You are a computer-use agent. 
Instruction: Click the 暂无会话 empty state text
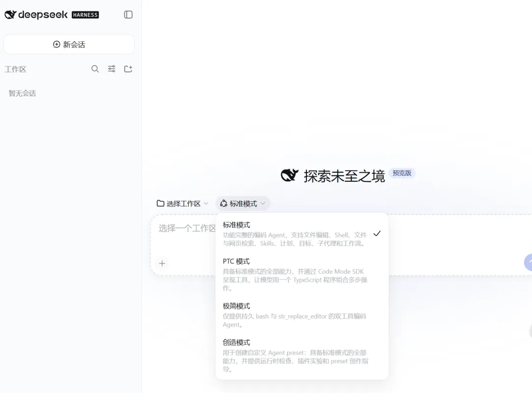(x=22, y=93)
